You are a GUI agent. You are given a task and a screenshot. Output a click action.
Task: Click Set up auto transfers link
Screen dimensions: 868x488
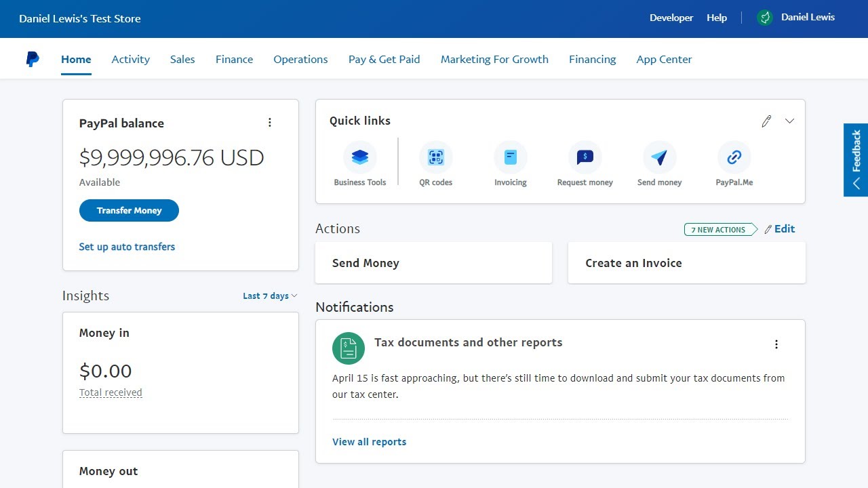[x=127, y=247]
